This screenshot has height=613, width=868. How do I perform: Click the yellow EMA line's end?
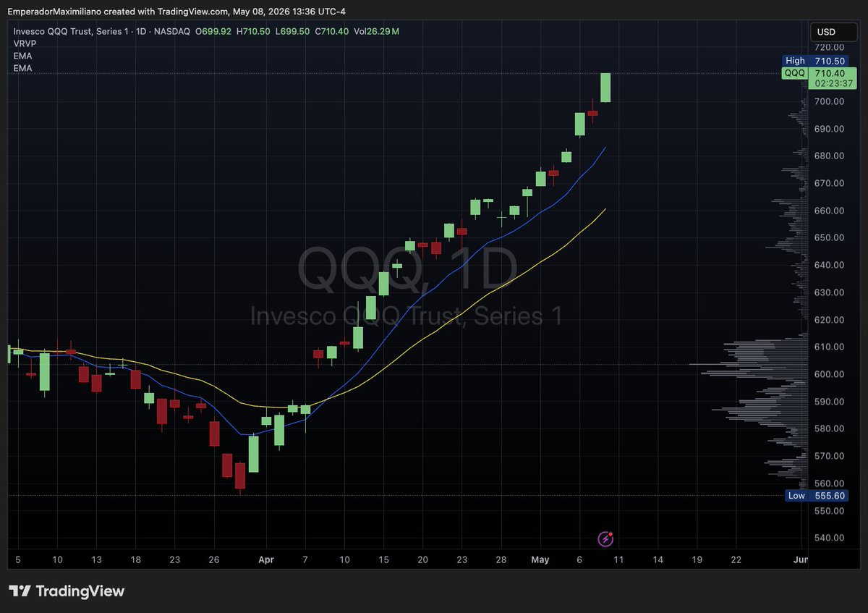coord(605,209)
